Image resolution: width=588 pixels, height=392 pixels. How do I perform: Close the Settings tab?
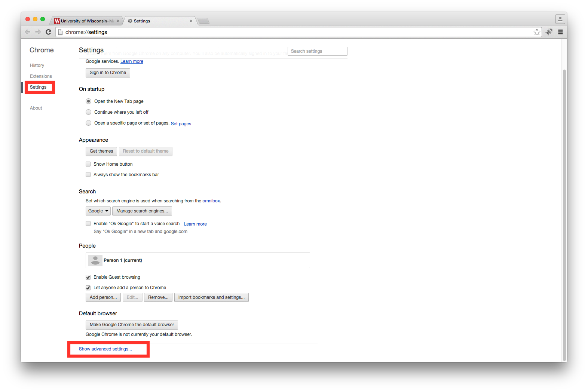[191, 21]
